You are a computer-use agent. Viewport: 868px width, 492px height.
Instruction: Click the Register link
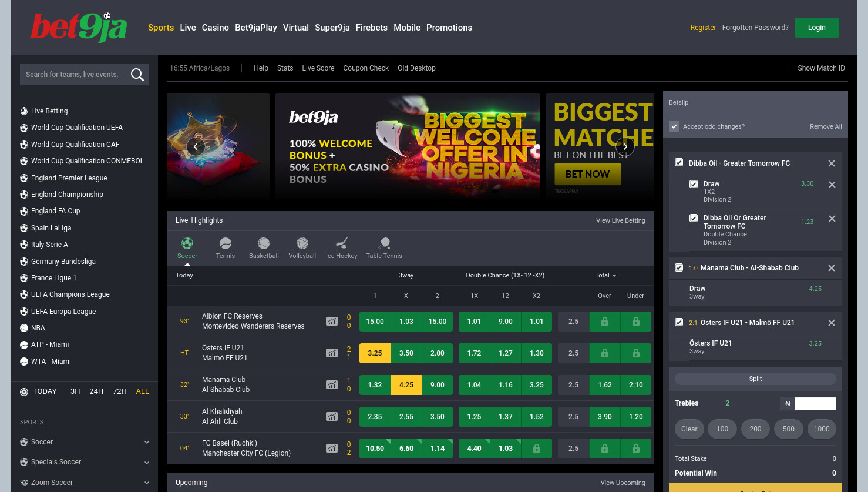coord(703,28)
